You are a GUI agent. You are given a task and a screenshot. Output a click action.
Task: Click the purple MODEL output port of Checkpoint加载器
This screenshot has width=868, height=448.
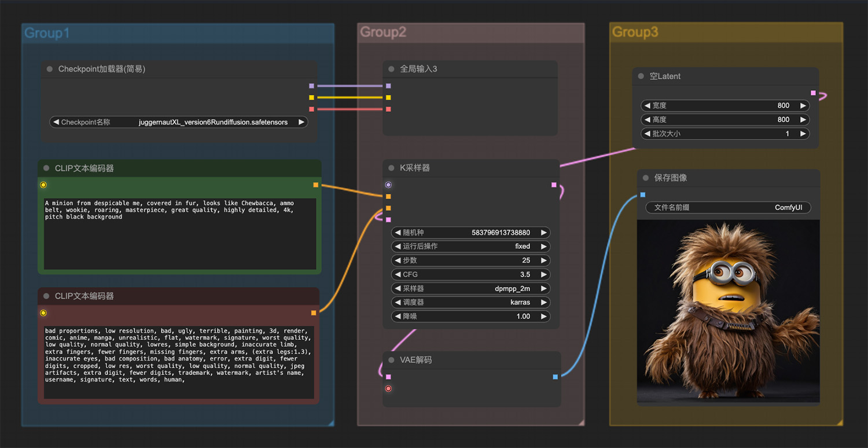tap(311, 86)
